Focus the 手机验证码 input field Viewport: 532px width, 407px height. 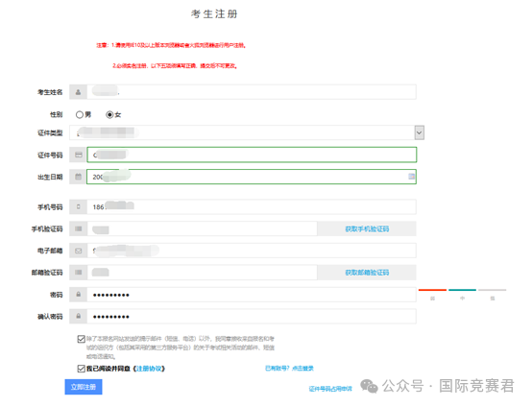click(203, 228)
